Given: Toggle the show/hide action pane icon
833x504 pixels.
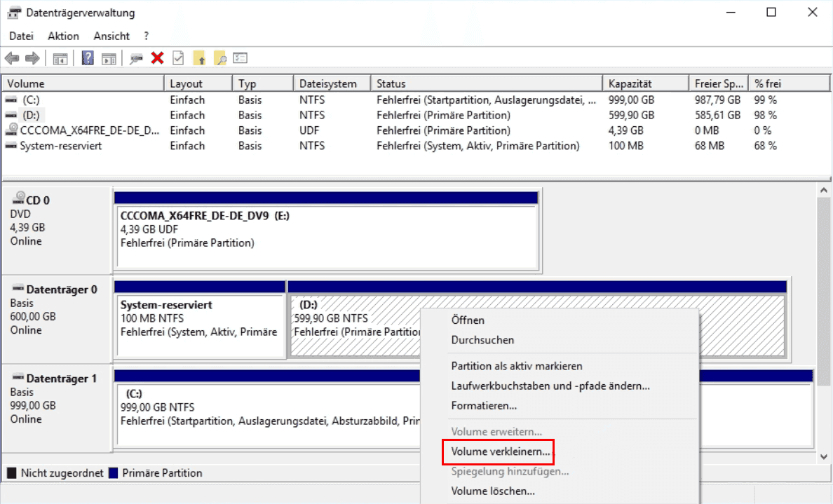Looking at the screenshot, I should (109, 58).
